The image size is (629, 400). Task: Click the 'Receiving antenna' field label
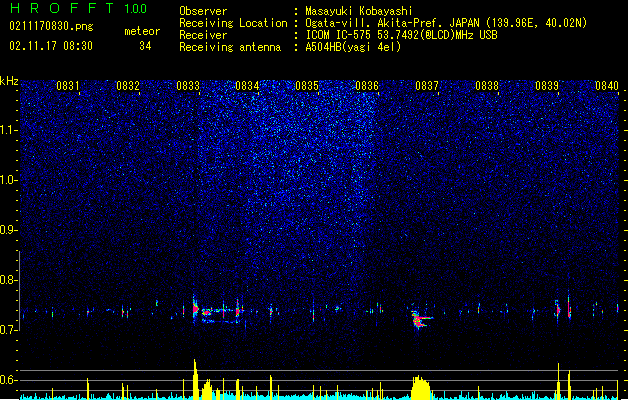click(230, 47)
